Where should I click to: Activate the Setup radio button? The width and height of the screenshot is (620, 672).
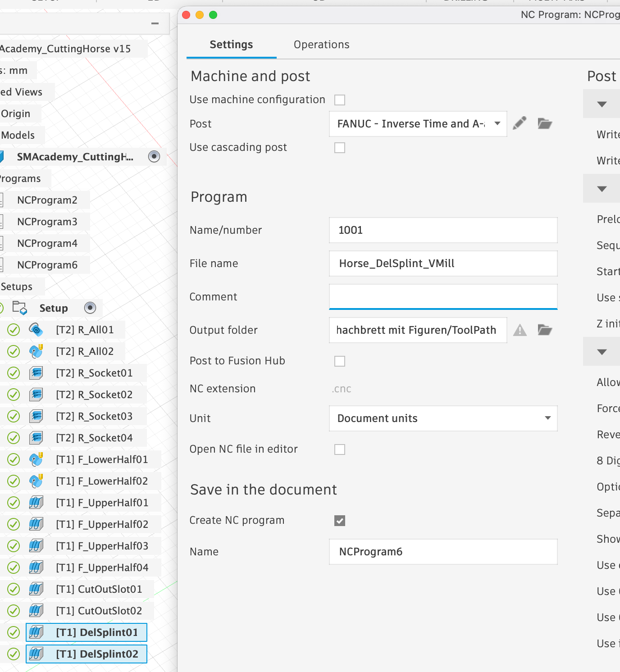pos(90,308)
